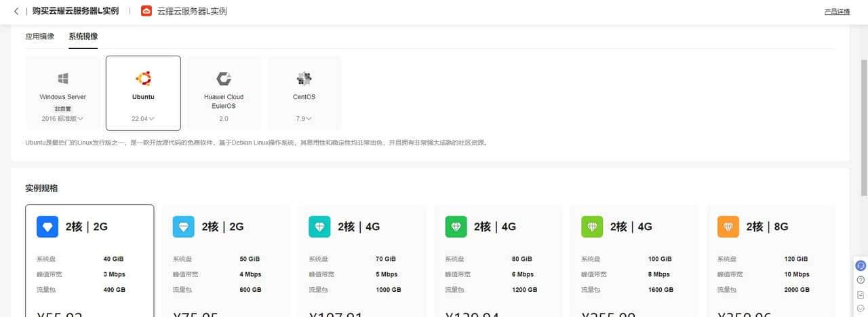Click the lime diamond icon of 100 GiB plan
The height and width of the screenshot is (317, 868).
tap(592, 227)
